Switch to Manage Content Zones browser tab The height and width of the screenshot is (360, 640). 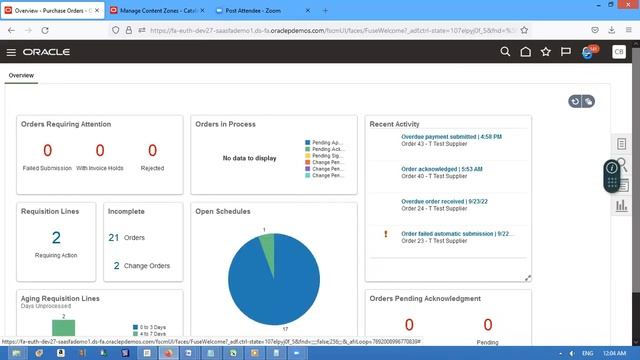157,11
